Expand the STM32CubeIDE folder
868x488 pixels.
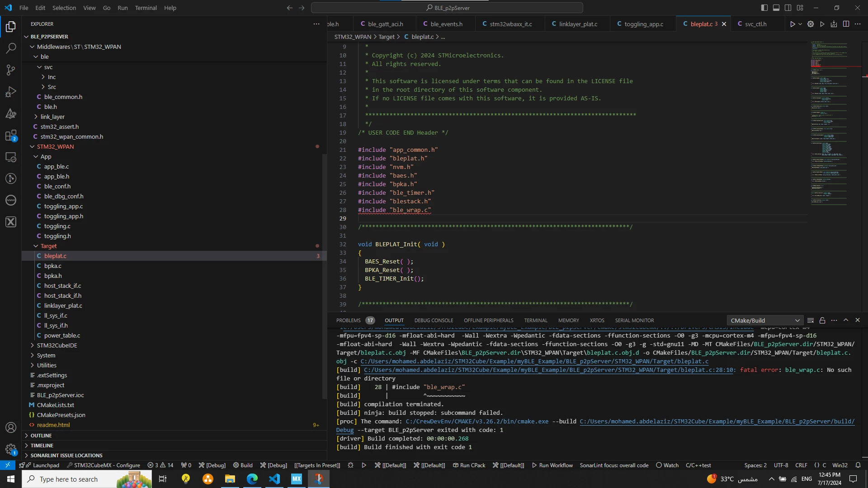tap(57, 345)
